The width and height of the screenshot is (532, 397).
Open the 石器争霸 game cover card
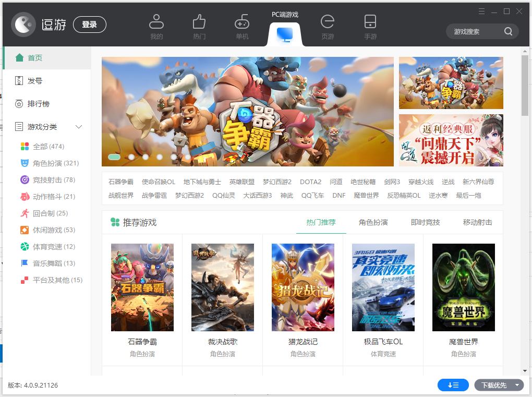(142, 287)
